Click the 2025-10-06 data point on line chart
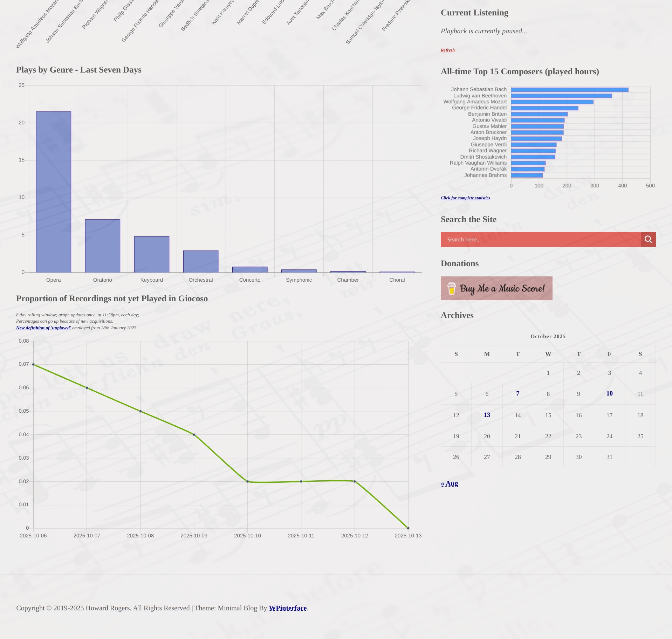This screenshot has height=639, width=672. pyautogui.click(x=33, y=364)
